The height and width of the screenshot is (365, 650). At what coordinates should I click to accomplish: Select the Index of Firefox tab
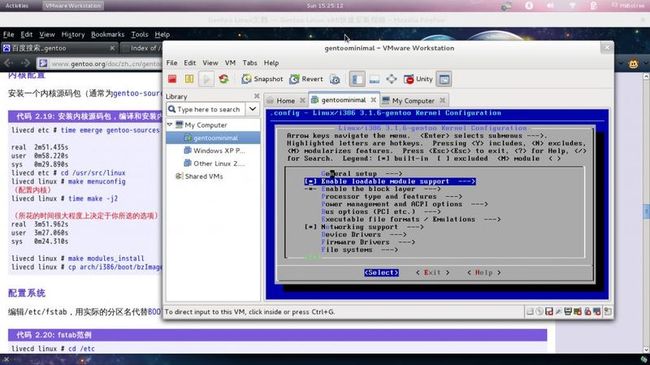pyautogui.click(x=141, y=48)
